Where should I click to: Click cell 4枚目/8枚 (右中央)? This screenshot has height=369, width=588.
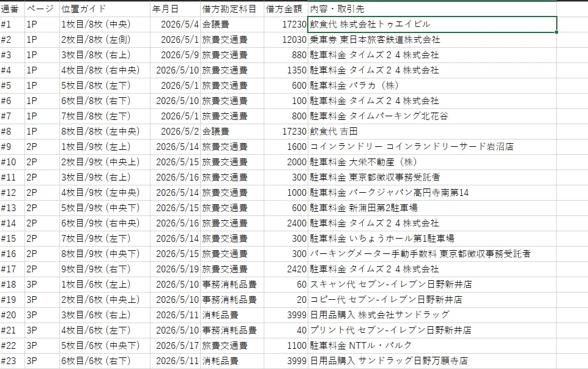[x=105, y=70]
